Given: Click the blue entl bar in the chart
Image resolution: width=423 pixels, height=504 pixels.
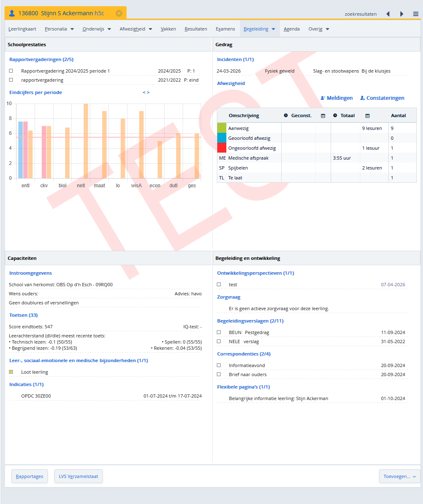Looking at the screenshot, I should pos(21,150).
